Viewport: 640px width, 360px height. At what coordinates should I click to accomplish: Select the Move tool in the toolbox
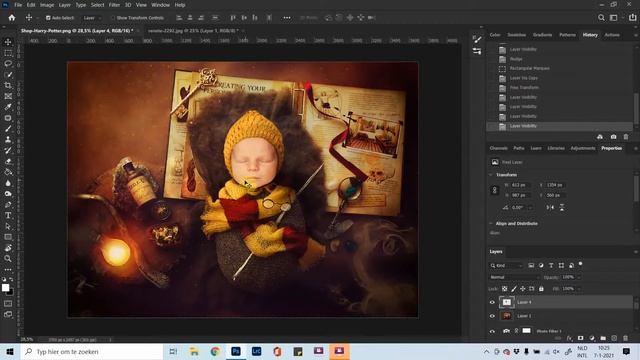(8, 42)
